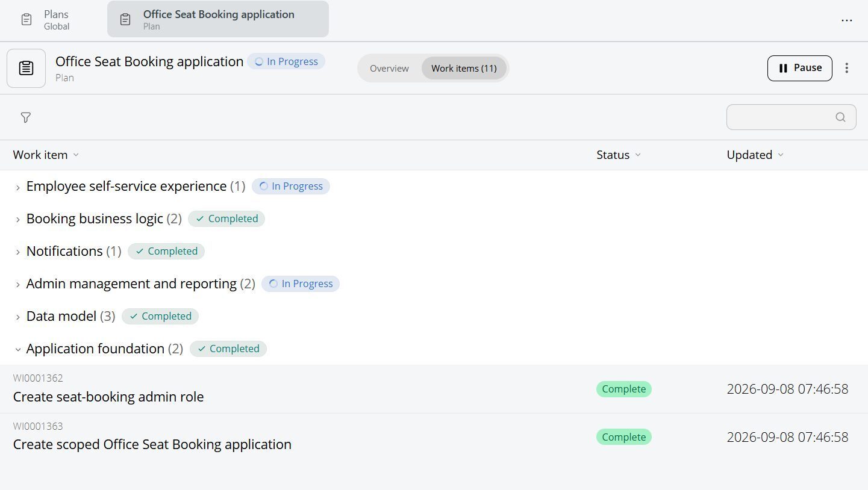Open the Updated column sort menu

tap(781, 155)
